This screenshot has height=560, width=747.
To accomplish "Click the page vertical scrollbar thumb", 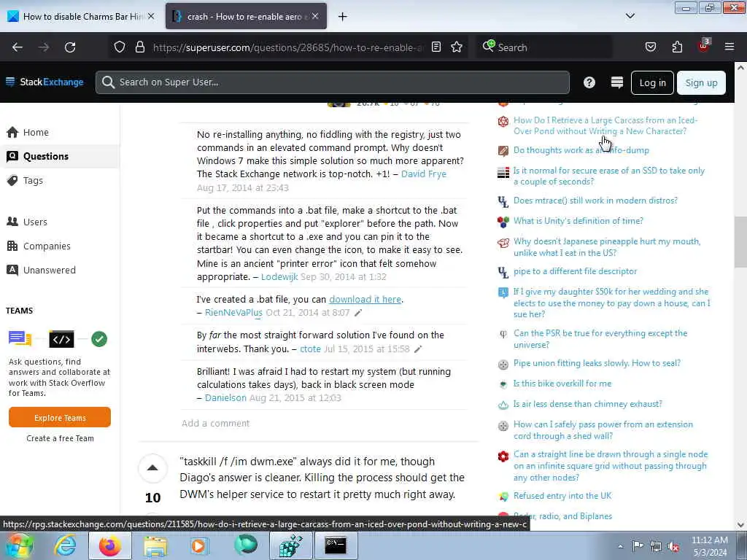I will point(740,244).
